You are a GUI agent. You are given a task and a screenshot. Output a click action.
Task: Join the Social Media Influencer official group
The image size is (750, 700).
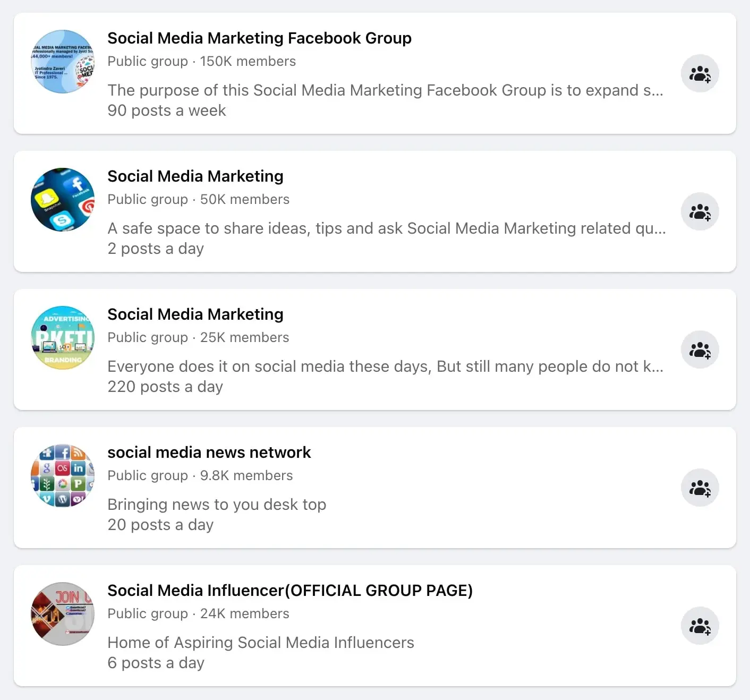point(700,626)
